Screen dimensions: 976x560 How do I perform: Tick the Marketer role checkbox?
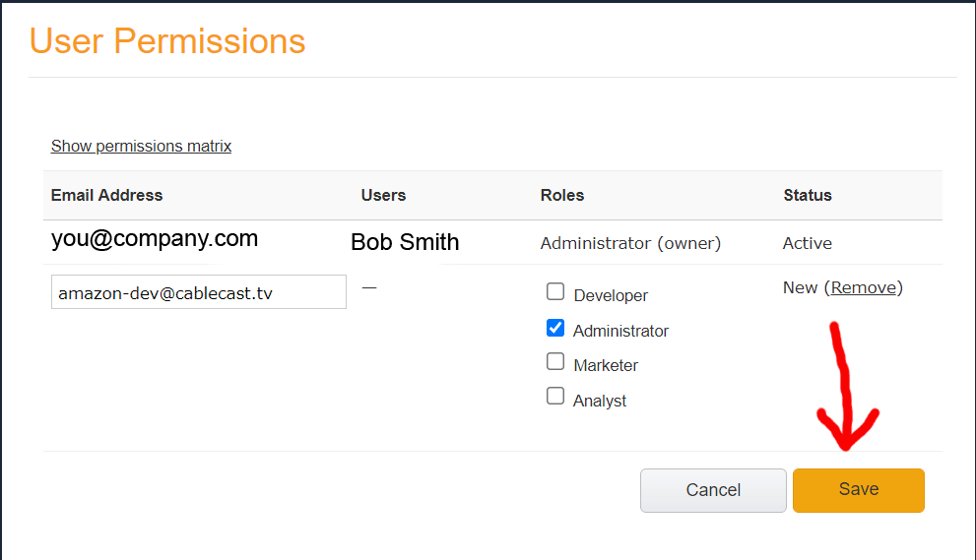555,362
